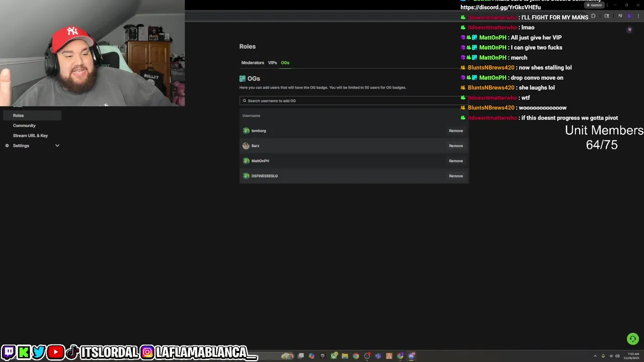This screenshot has height=362, width=644.
Task: Show hidden system tray icons
Action: tap(595, 356)
